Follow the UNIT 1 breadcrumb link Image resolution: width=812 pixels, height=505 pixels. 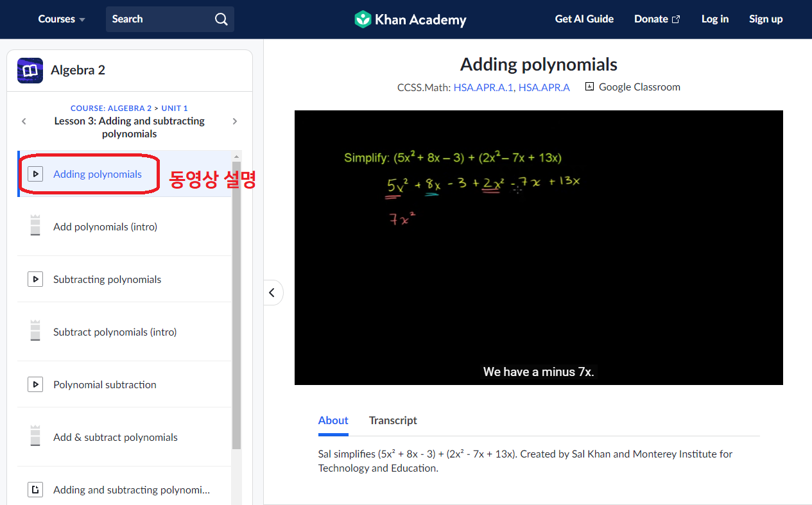(x=175, y=108)
